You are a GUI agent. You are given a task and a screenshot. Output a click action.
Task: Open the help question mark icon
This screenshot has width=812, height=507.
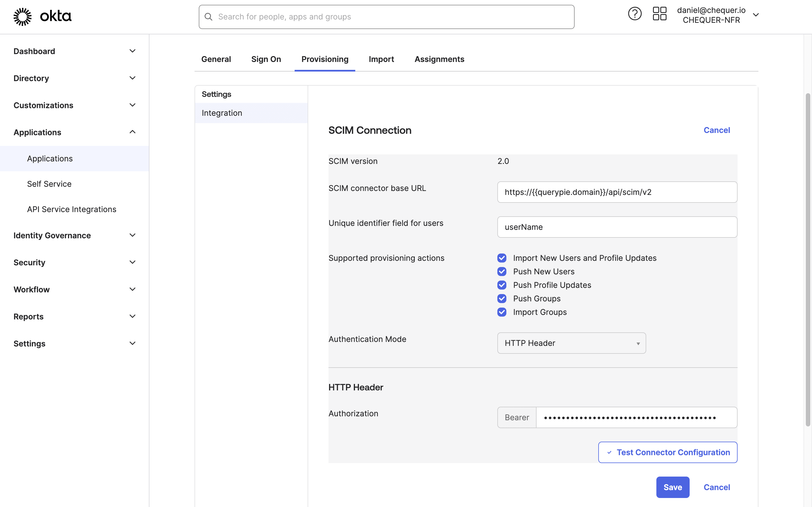coord(634,14)
